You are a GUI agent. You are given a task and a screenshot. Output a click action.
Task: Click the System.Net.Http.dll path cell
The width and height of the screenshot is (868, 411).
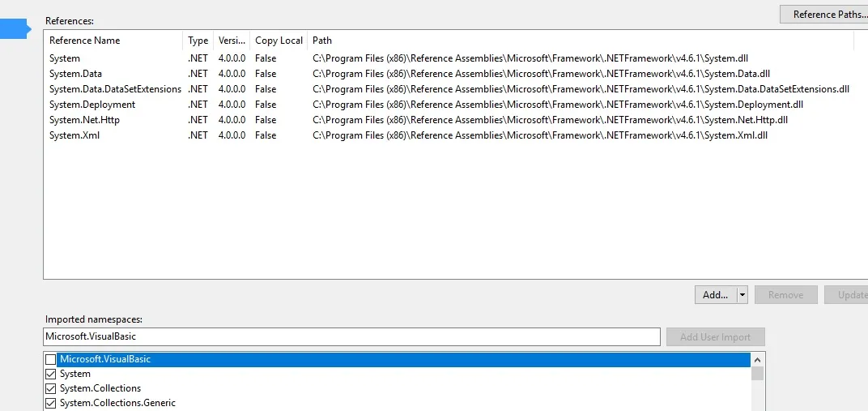551,120
